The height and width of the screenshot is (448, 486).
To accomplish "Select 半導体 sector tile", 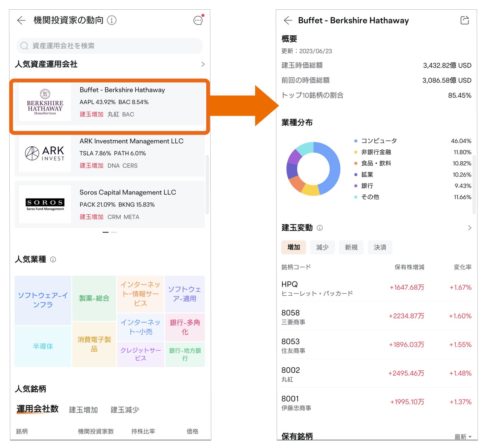I will (43, 346).
